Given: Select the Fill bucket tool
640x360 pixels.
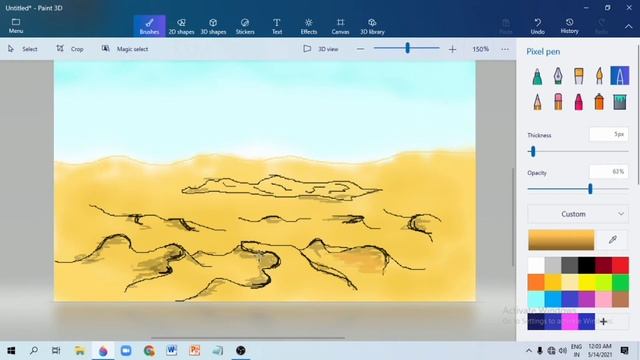Looking at the screenshot, I should pyautogui.click(x=620, y=102).
